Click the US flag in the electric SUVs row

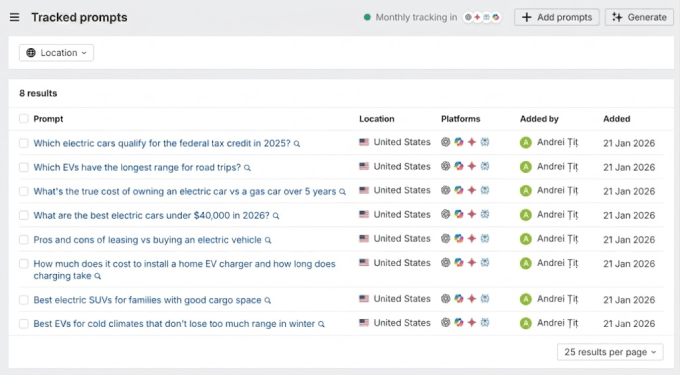point(364,298)
